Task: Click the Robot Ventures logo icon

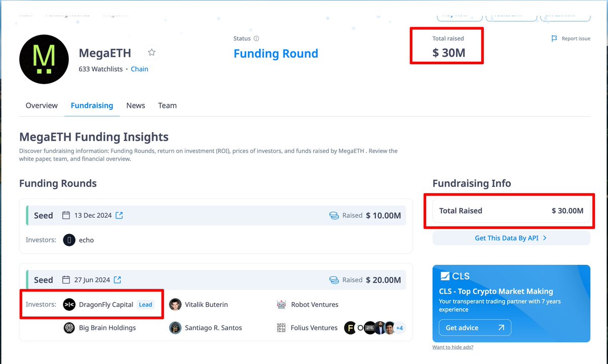Action: pos(282,304)
